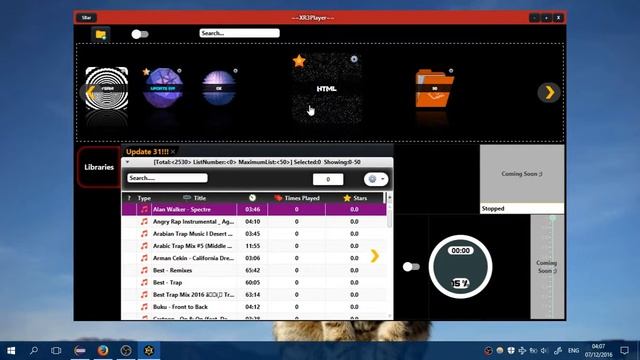Open the taskbar clock showing 04:07

598,351
